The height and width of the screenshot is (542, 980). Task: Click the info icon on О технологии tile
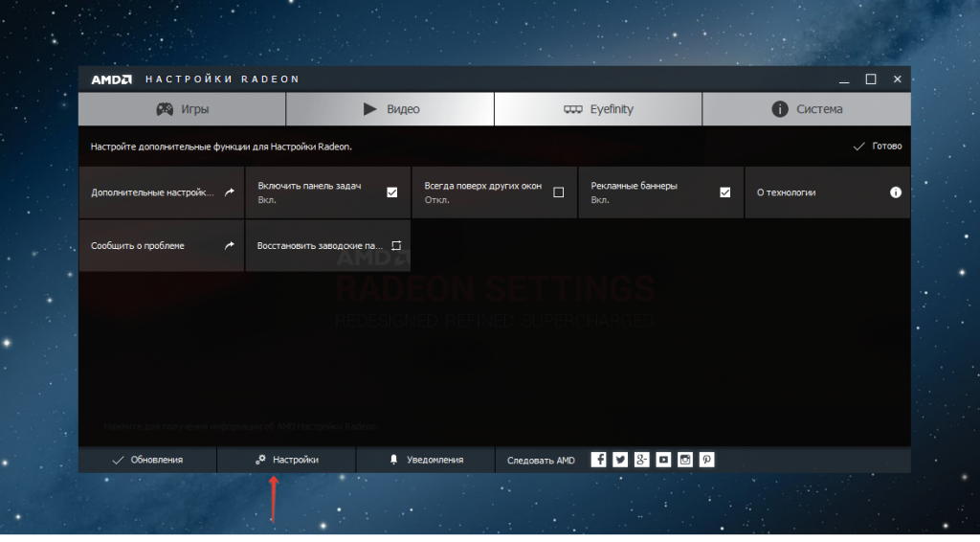click(x=896, y=192)
